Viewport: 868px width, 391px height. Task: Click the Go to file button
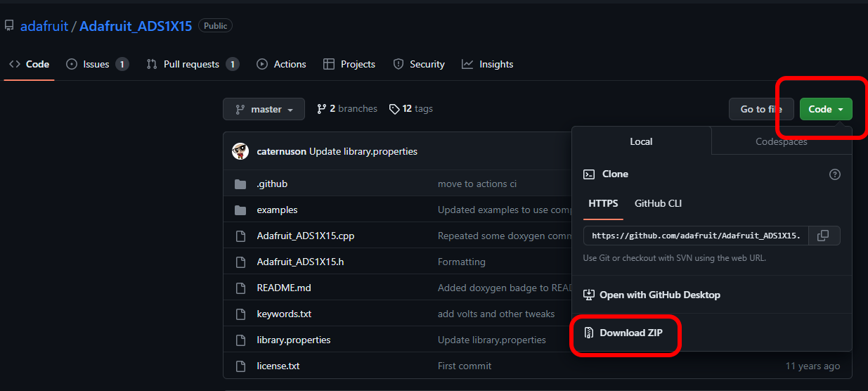point(761,109)
